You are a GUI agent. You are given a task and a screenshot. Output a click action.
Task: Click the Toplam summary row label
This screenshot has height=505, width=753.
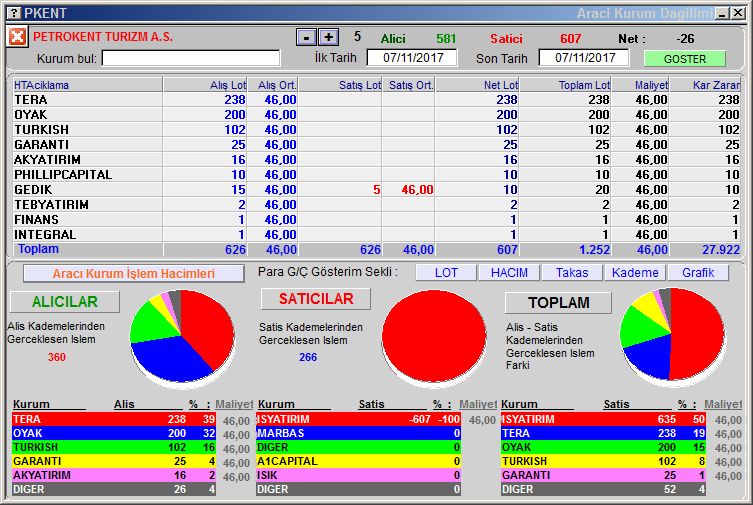(x=38, y=249)
